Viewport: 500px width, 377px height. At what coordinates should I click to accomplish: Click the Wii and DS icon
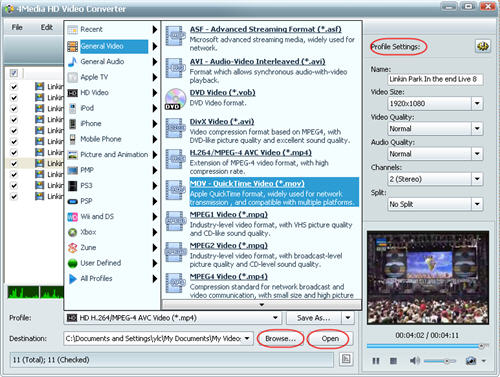[x=72, y=217]
